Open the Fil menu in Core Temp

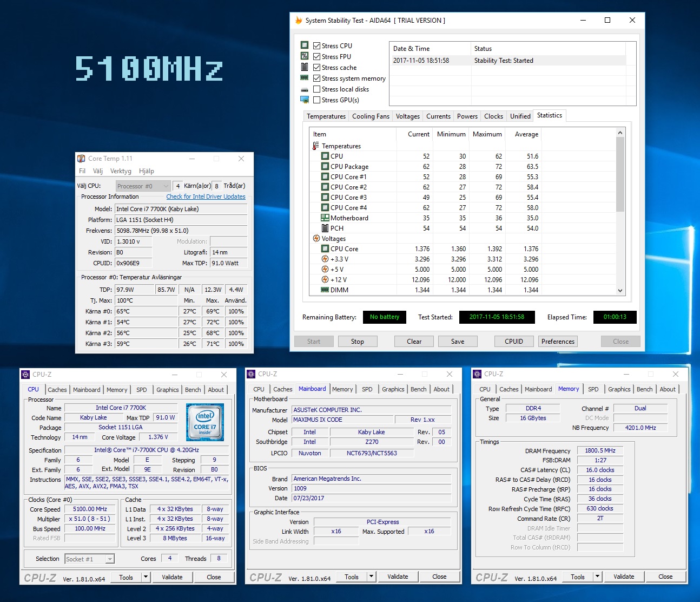pyautogui.click(x=82, y=171)
